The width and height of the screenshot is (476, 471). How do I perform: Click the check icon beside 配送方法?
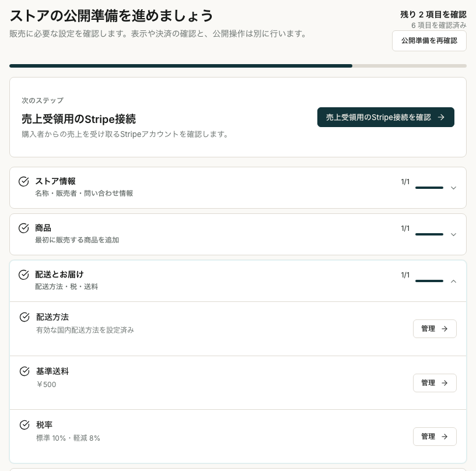click(24, 317)
